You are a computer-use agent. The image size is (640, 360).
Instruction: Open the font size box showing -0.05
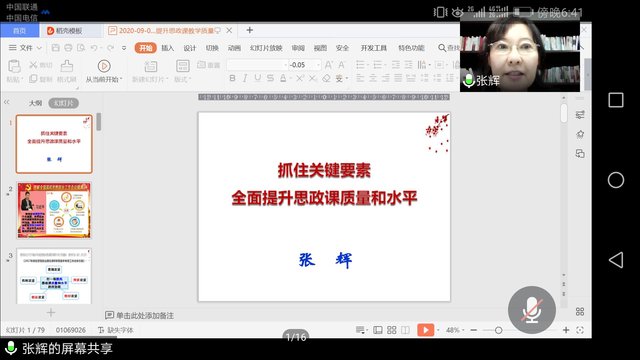pyautogui.click(x=304, y=64)
